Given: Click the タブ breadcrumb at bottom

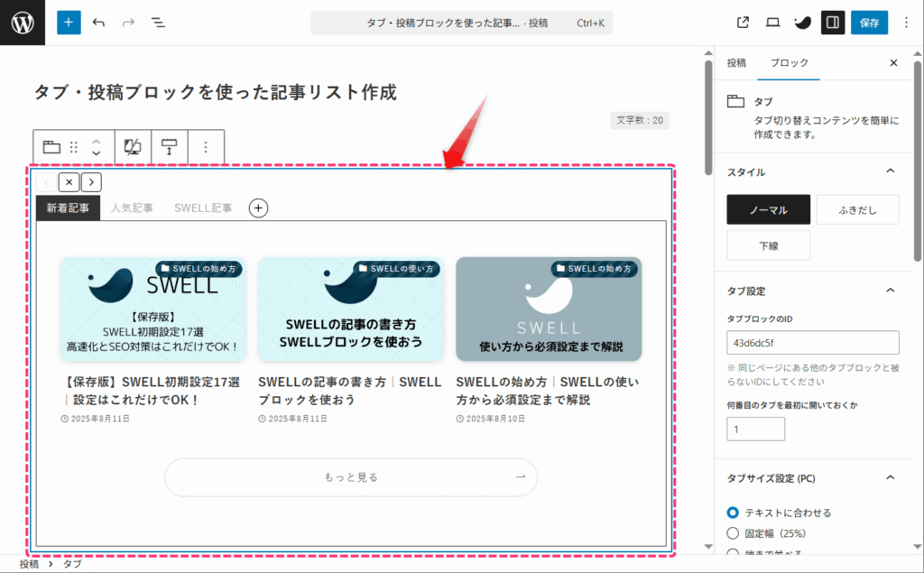Looking at the screenshot, I should [72, 564].
